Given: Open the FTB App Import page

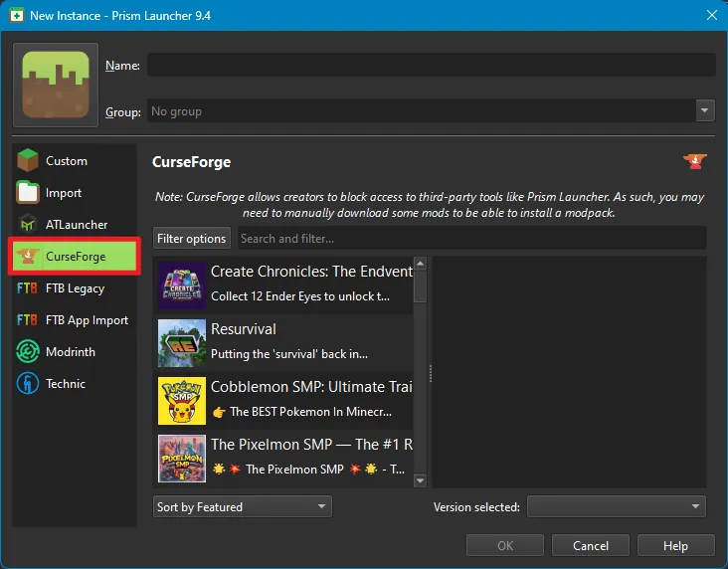Looking at the screenshot, I should (75, 320).
